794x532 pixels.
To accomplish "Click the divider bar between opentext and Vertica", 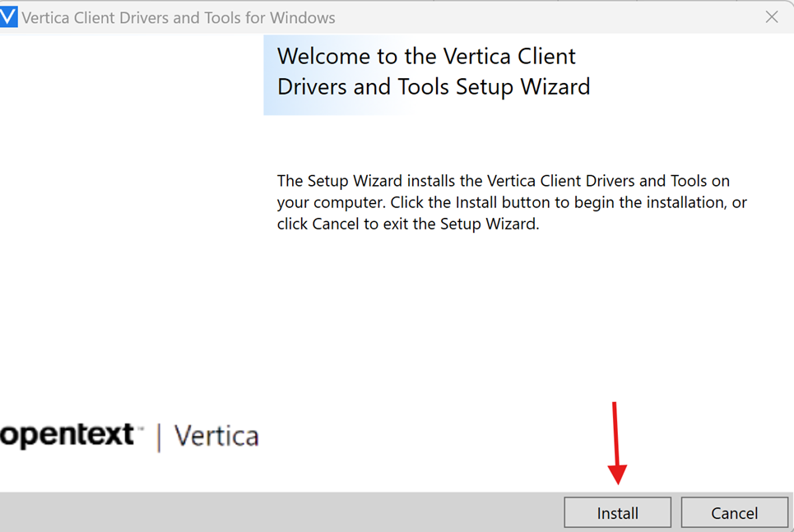I will pos(158,435).
